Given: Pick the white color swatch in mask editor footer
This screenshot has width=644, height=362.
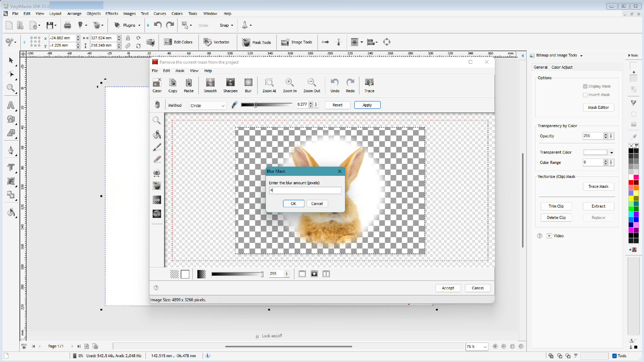Looking at the screenshot, I should click(185, 274).
